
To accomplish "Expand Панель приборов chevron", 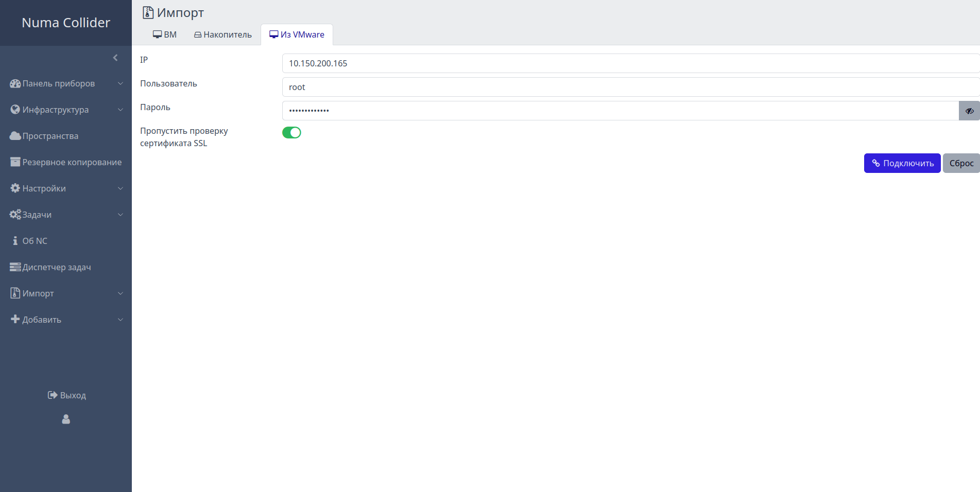I will click(x=121, y=83).
